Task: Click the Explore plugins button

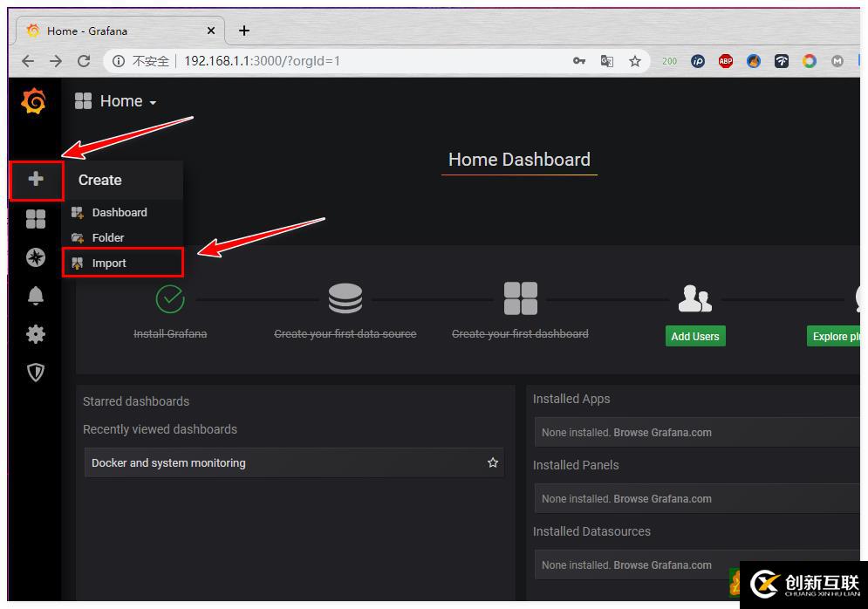Action: coord(835,336)
